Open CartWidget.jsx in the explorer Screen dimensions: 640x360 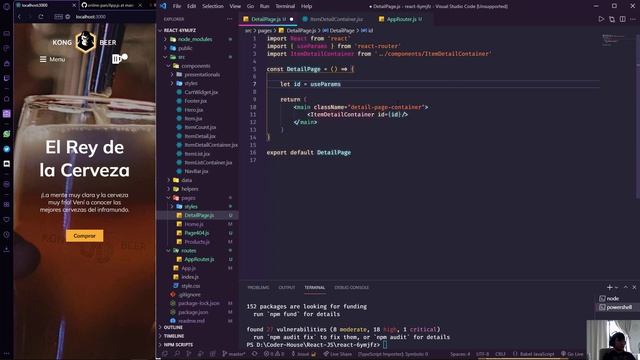(201, 92)
